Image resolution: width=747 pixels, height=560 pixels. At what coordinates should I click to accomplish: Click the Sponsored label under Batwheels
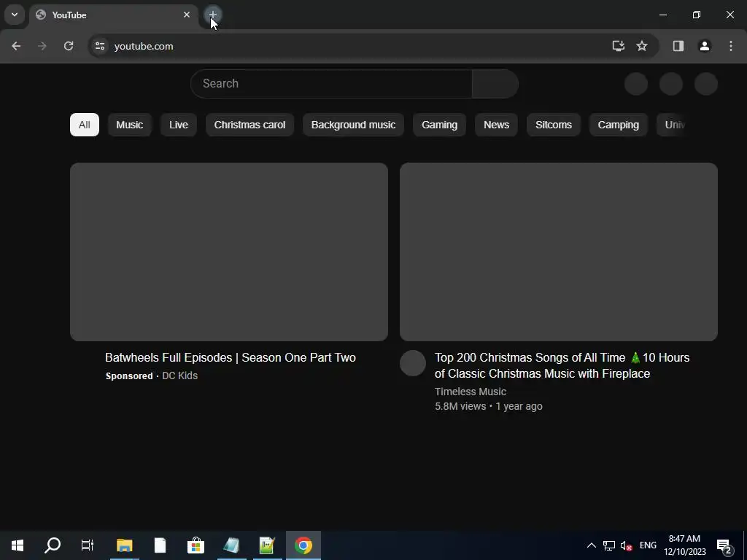click(x=129, y=376)
